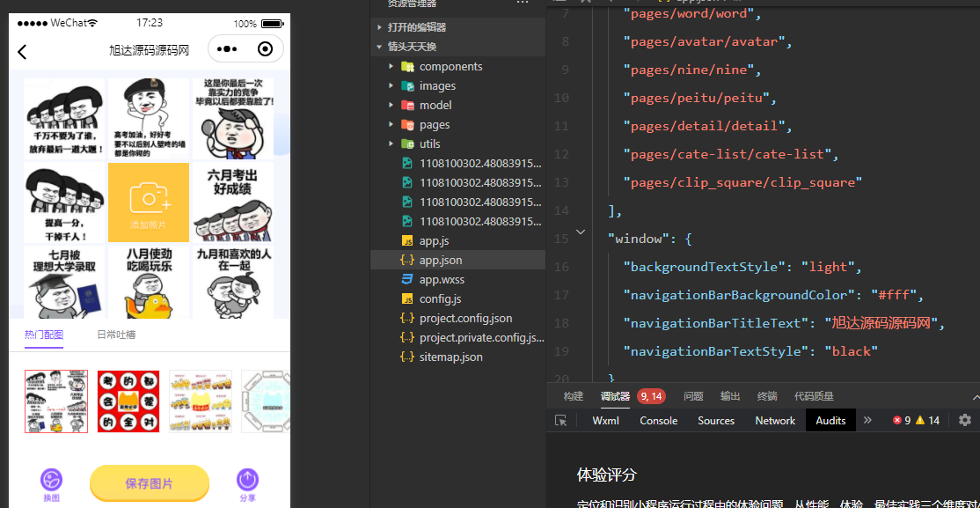Viewport: 980px width, 508px height.
Task: Open the 输出 panel tab
Action: pyautogui.click(x=730, y=396)
